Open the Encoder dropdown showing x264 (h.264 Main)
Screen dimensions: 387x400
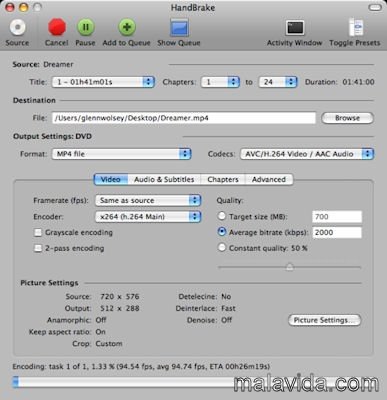pyautogui.click(x=148, y=217)
